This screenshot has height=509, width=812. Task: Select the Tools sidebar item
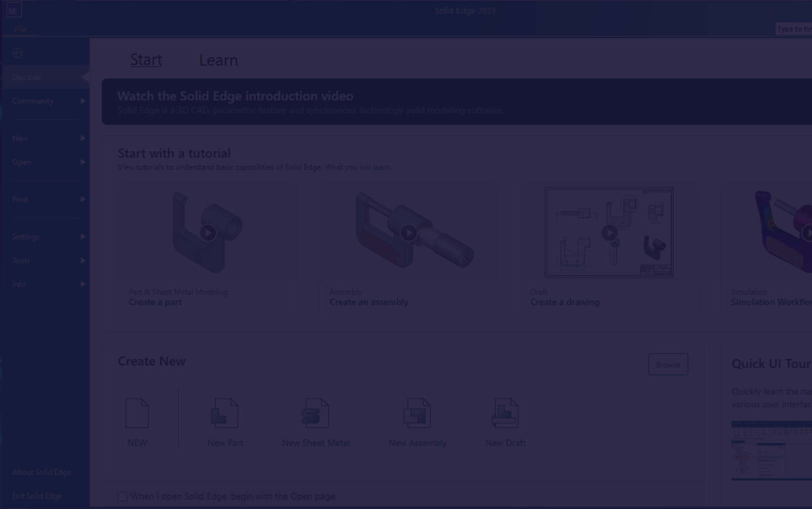[x=45, y=261]
